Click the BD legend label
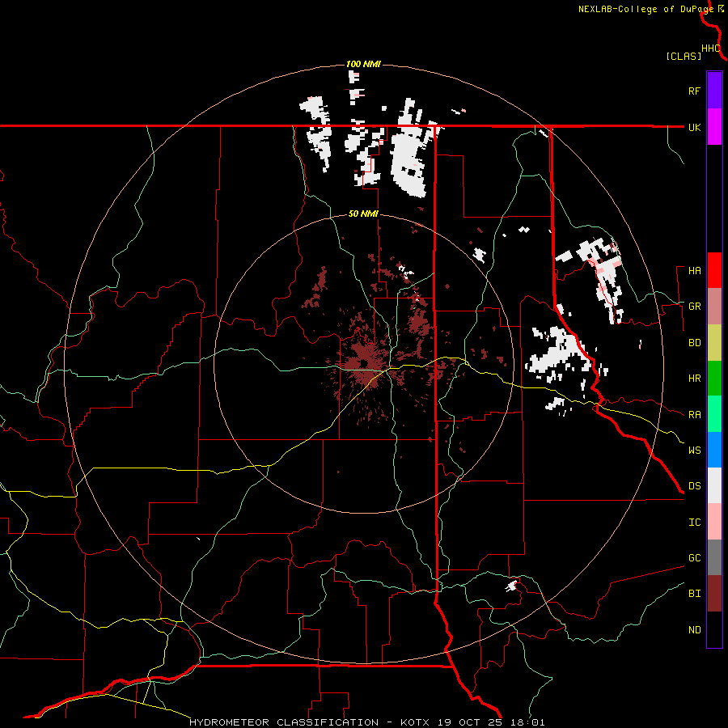The height and width of the screenshot is (728, 728). point(694,343)
